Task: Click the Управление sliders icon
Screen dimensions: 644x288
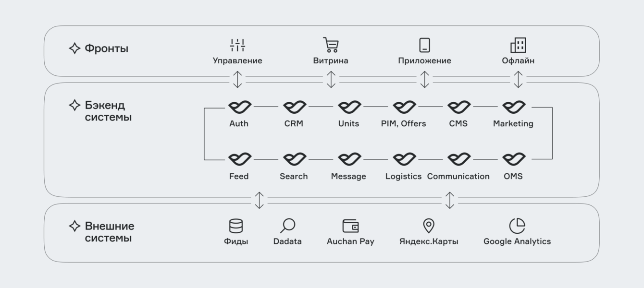Action: click(237, 45)
